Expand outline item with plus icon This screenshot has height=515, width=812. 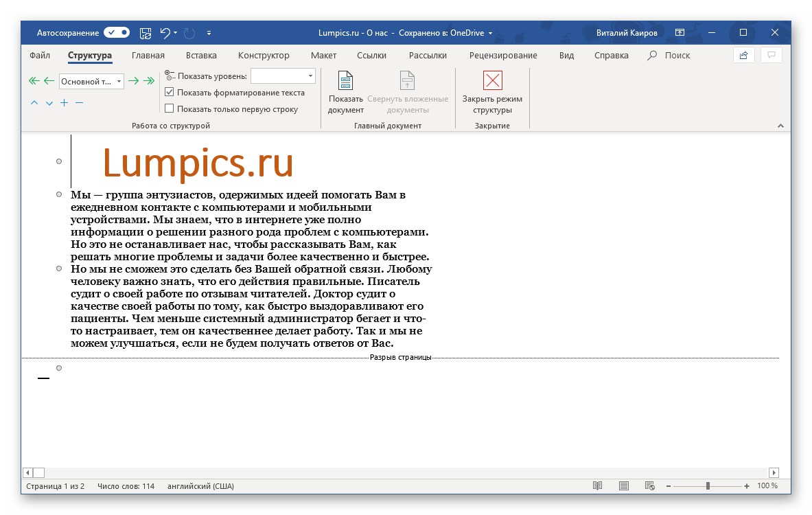pyautogui.click(x=64, y=103)
